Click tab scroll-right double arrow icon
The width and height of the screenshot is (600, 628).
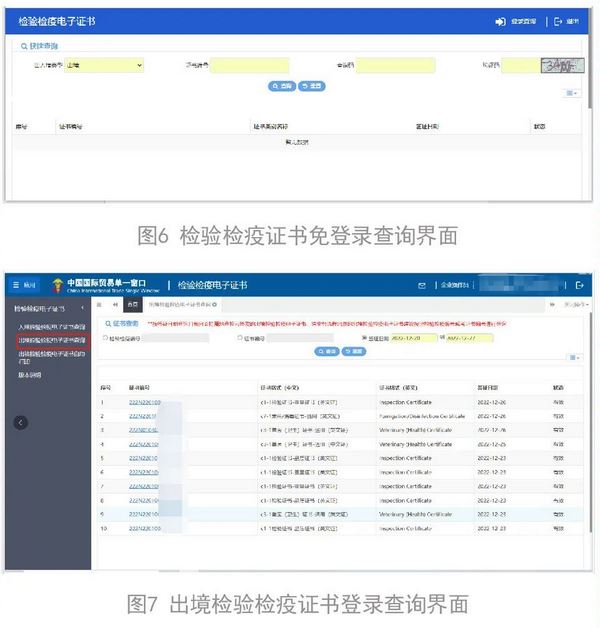(552, 305)
